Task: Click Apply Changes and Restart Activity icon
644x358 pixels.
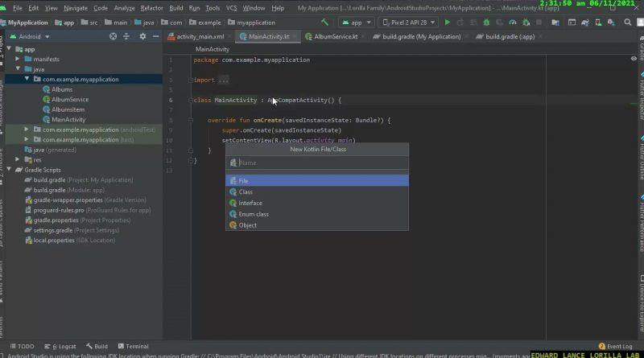Action: [x=460, y=23]
